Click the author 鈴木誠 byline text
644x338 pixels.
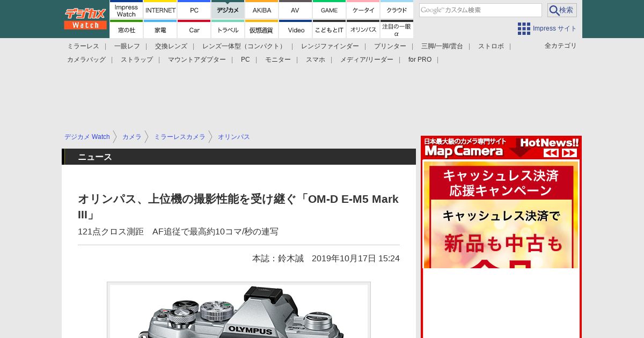click(x=278, y=259)
